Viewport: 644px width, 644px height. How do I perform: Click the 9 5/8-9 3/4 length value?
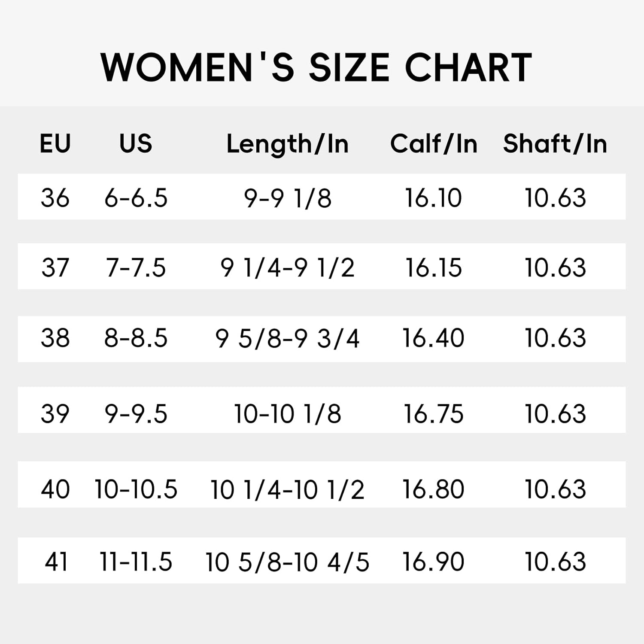[287, 339]
